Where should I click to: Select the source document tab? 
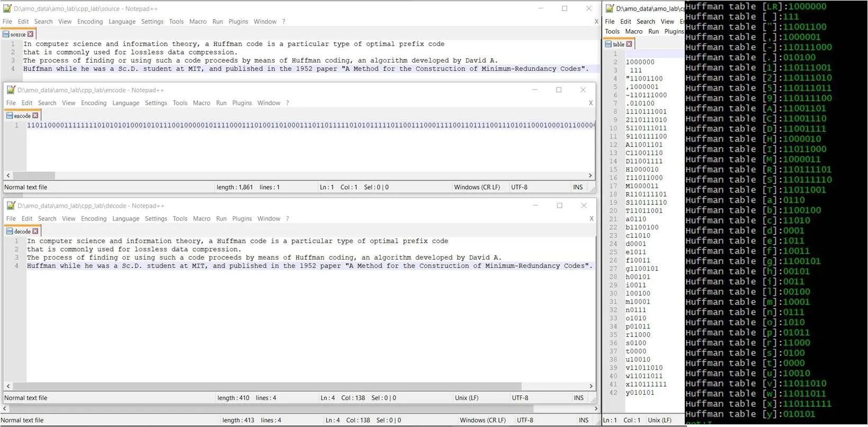tap(18, 34)
